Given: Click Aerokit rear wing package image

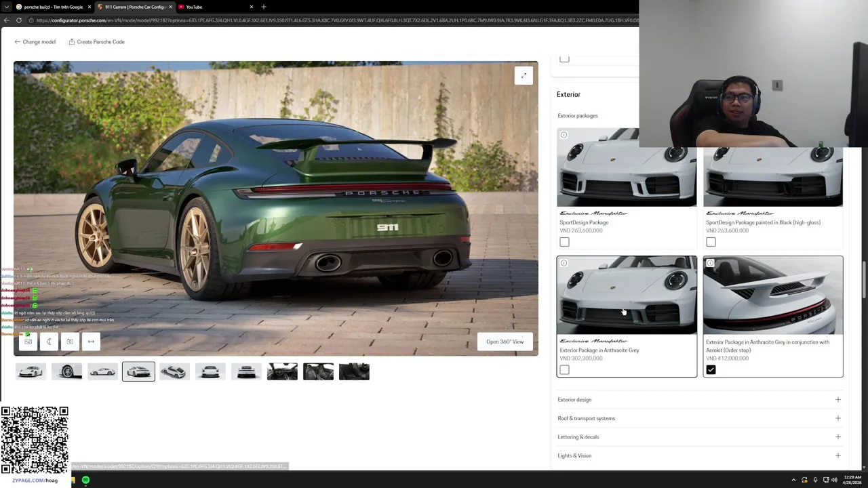Looking at the screenshot, I should 773,296.
